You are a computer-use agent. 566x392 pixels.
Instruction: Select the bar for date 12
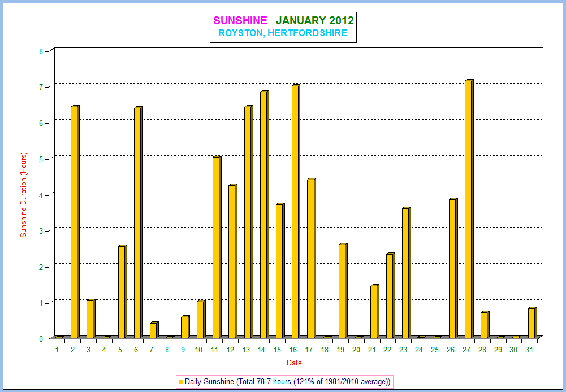pyautogui.click(x=233, y=261)
